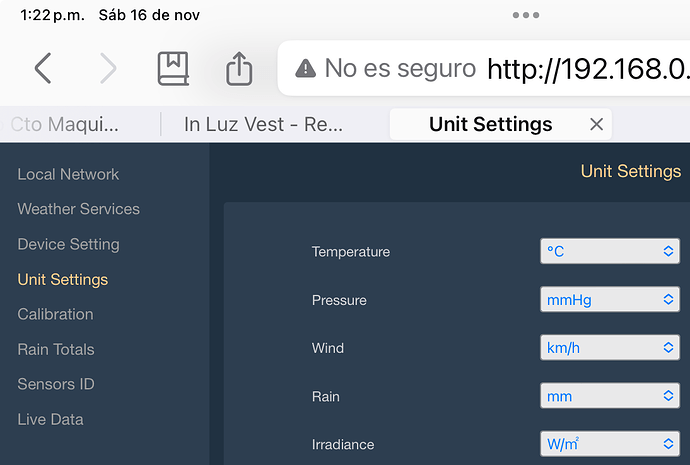This screenshot has width=690, height=465.
Task: Tap the URL address bar field
Action: [484, 68]
